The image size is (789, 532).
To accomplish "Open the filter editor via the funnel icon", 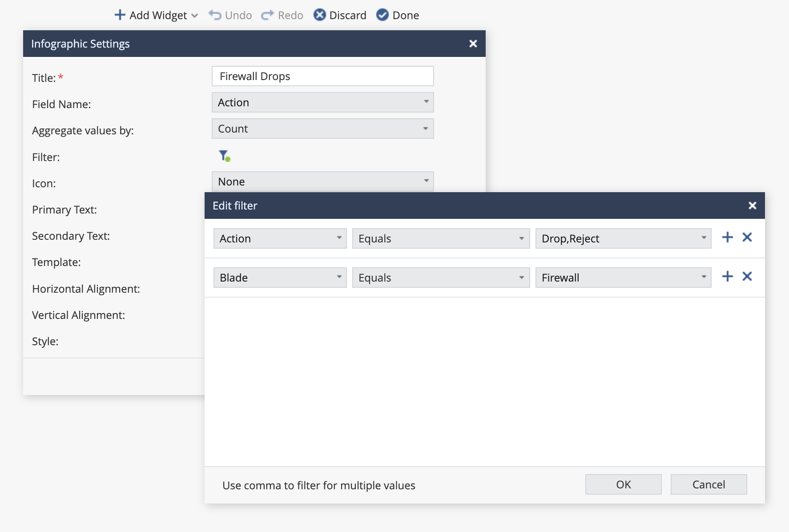I will [x=224, y=156].
